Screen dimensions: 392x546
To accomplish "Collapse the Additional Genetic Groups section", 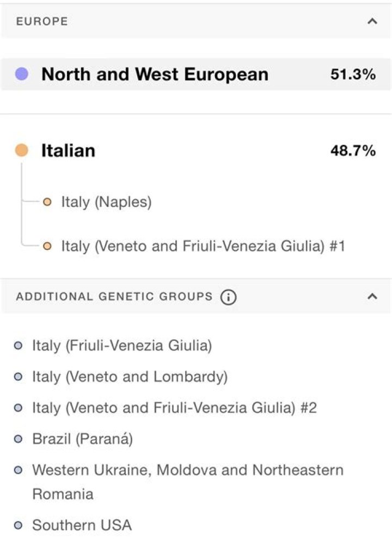I will (372, 297).
